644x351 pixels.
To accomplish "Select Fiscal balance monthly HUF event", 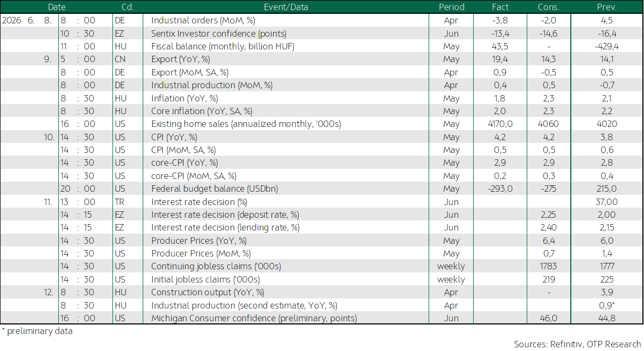I will (223, 46).
